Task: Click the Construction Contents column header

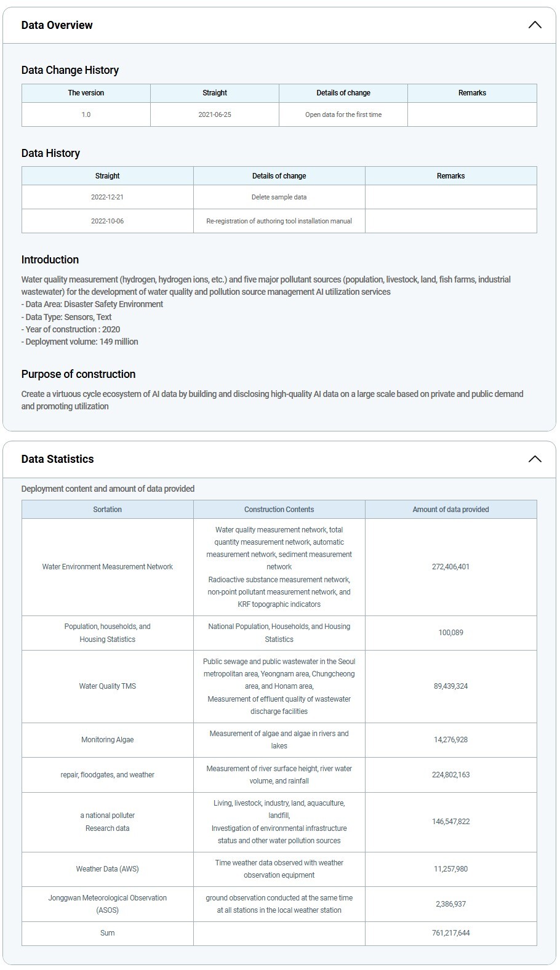Action: (279, 510)
